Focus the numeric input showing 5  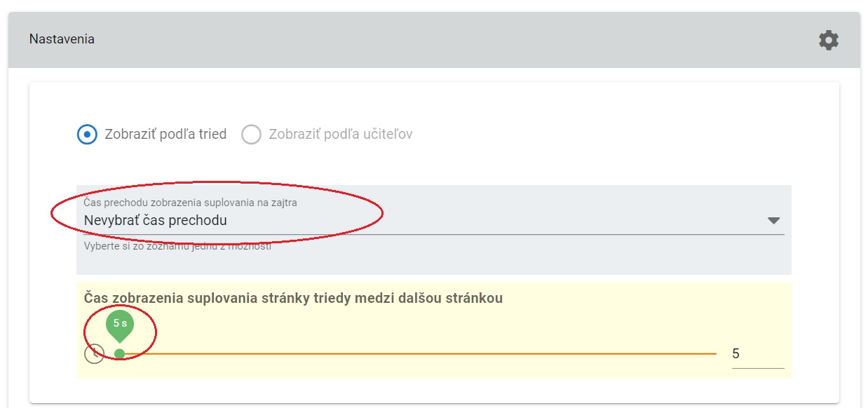tap(757, 354)
